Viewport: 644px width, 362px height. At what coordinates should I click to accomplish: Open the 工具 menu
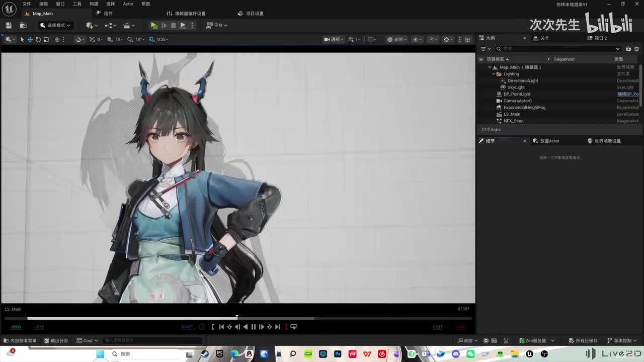77,4
